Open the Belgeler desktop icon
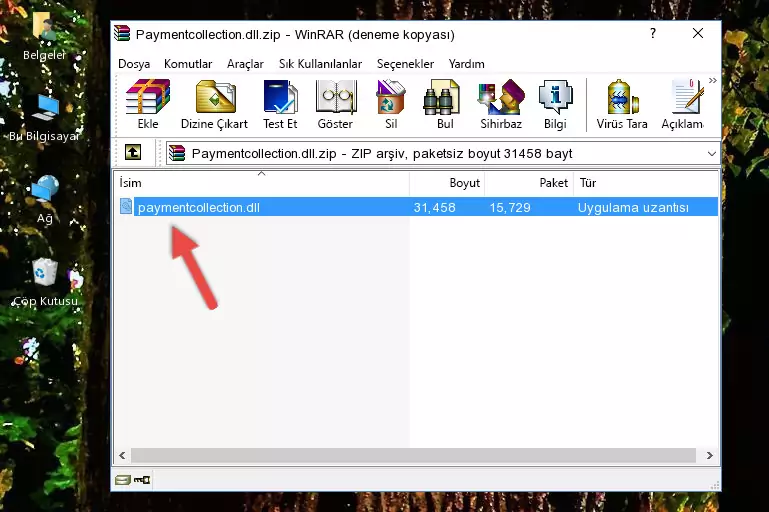The image size is (769, 512). (44, 37)
